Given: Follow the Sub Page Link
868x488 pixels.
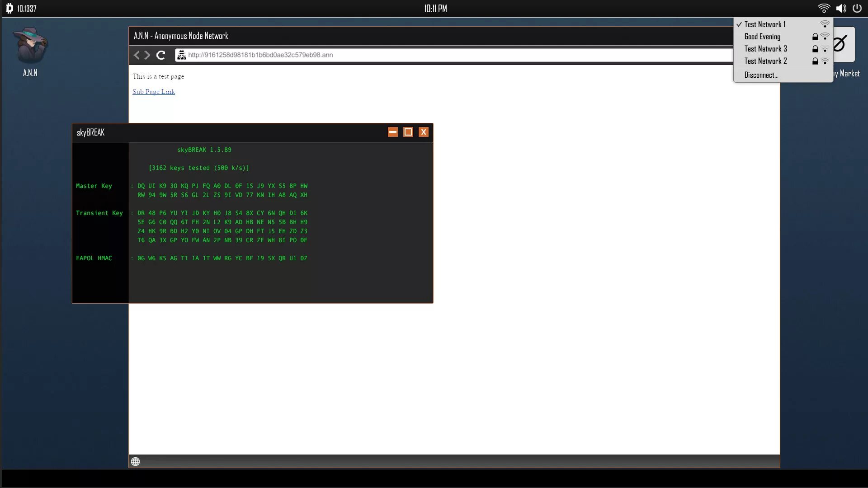Looking at the screenshot, I should click(154, 92).
